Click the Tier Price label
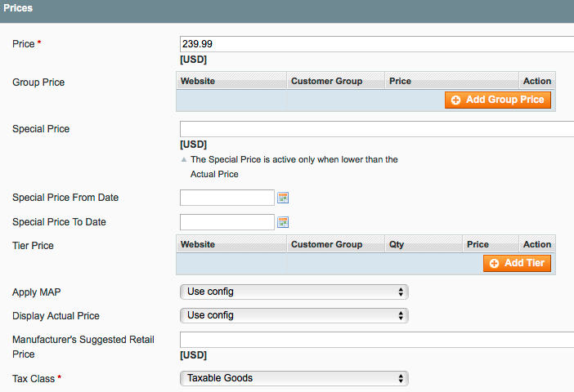574x392 pixels. 33,245
